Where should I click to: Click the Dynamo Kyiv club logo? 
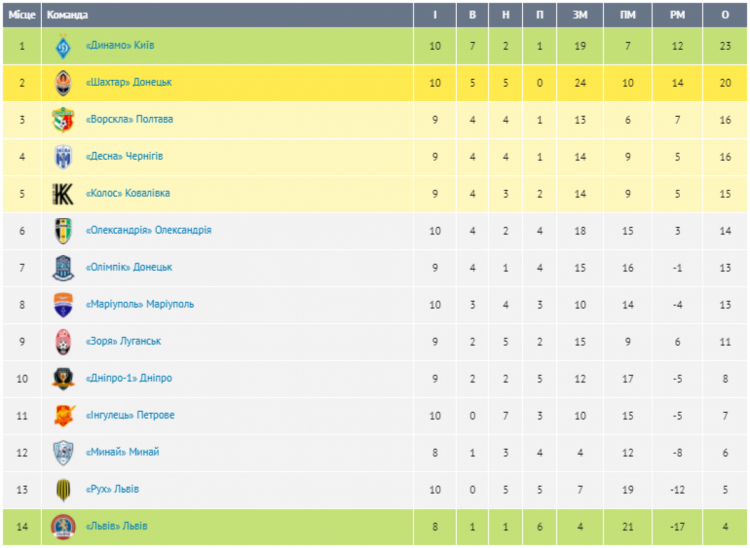click(x=63, y=46)
